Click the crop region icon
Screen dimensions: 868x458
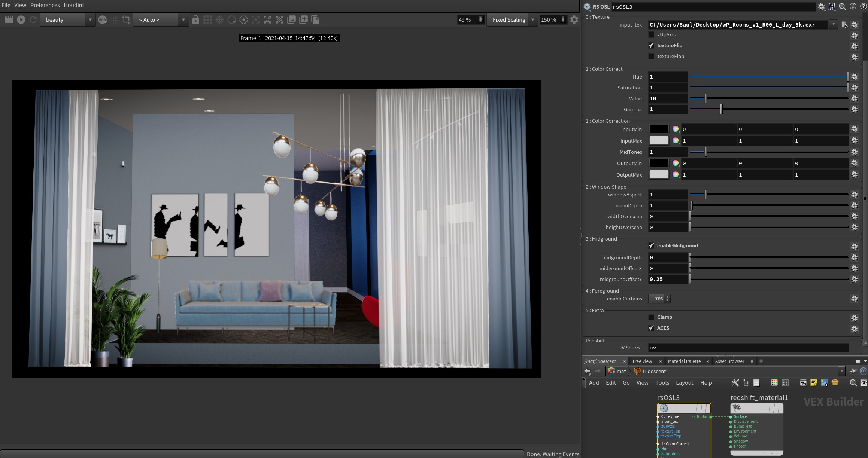[126, 20]
